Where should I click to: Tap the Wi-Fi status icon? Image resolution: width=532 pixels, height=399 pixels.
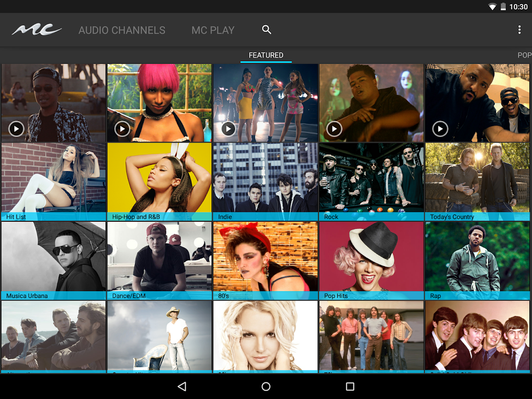click(493, 6)
